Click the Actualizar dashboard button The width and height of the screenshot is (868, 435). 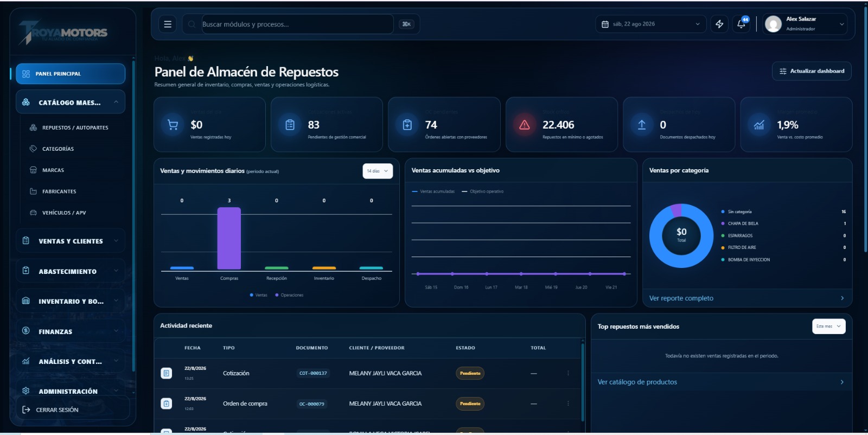812,71
